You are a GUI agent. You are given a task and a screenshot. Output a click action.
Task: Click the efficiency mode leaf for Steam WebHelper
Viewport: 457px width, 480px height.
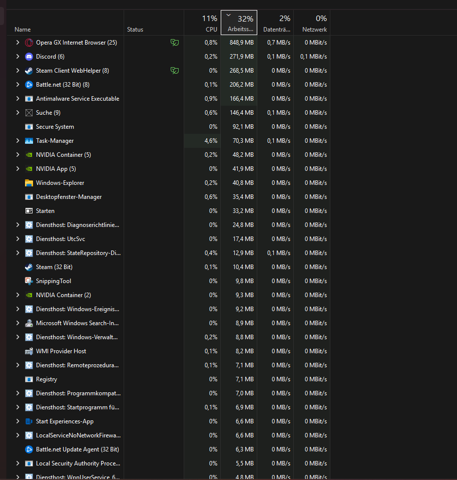174,71
